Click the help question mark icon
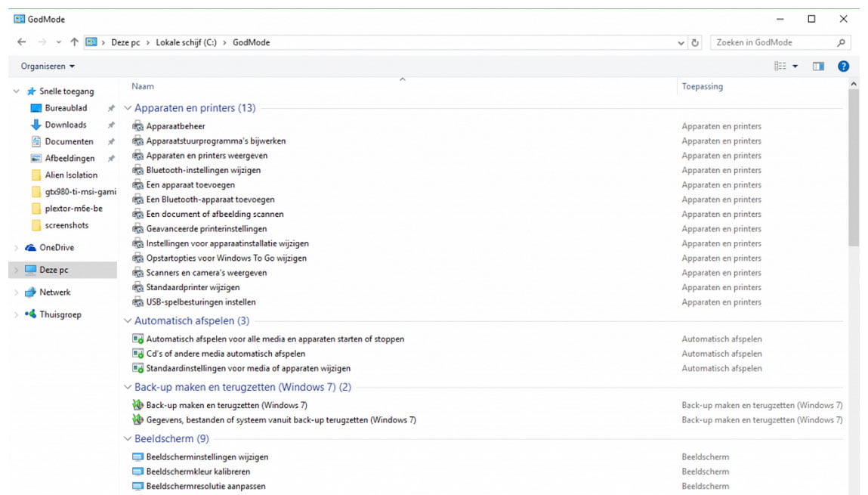868x495 pixels. click(x=843, y=67)
